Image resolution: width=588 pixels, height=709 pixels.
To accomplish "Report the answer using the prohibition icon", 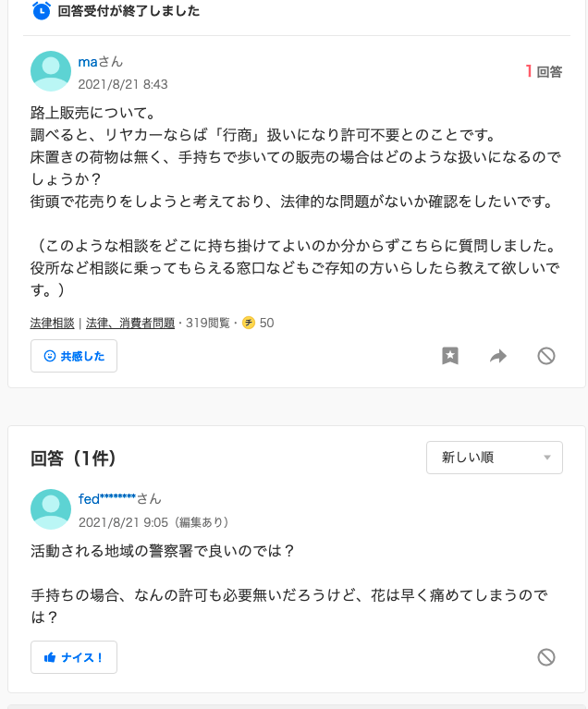I will click(x=546, y=657).
